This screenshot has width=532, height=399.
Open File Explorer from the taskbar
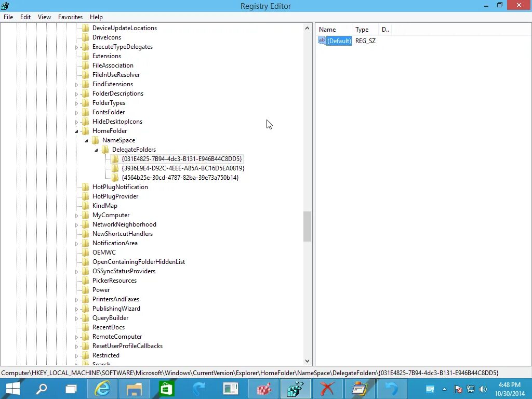[x=135, y=389]
